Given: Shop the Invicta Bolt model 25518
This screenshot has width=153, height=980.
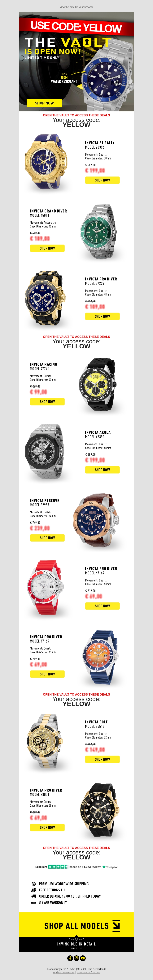Looking at the screenshot, I should (102, 759).
